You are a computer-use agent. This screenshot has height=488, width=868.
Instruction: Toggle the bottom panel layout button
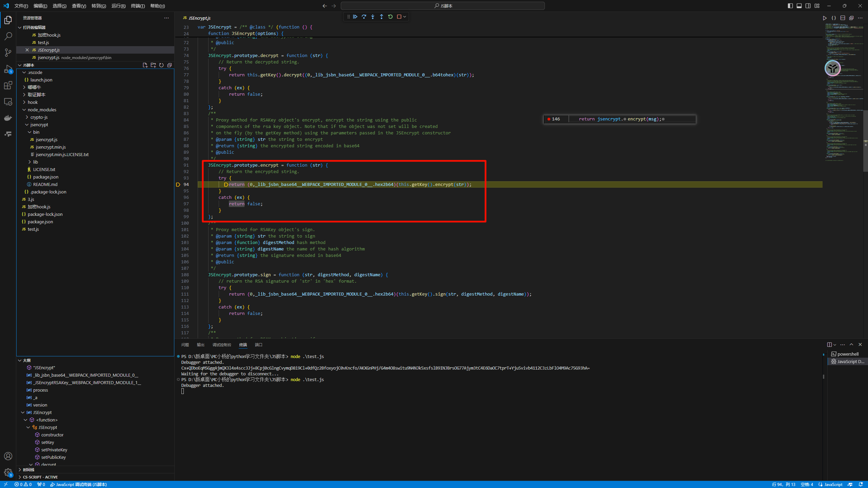pyautogui.click(x=799, y=6)
